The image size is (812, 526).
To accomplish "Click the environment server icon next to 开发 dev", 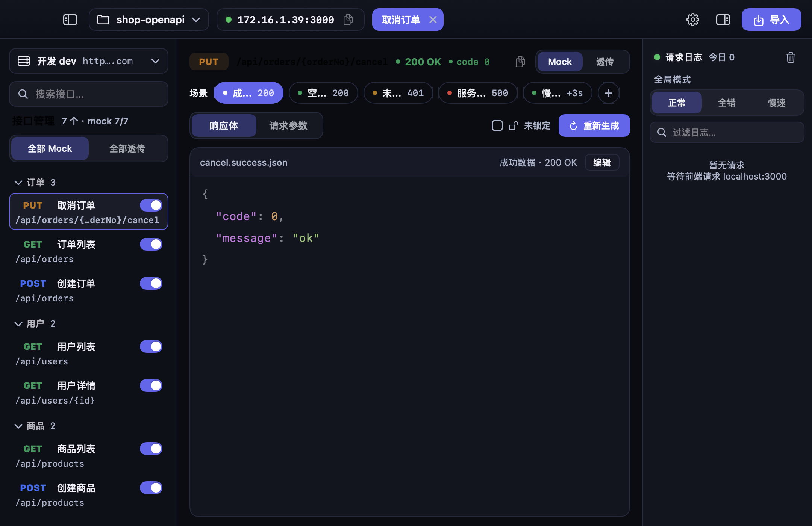I will pos(24,61).
